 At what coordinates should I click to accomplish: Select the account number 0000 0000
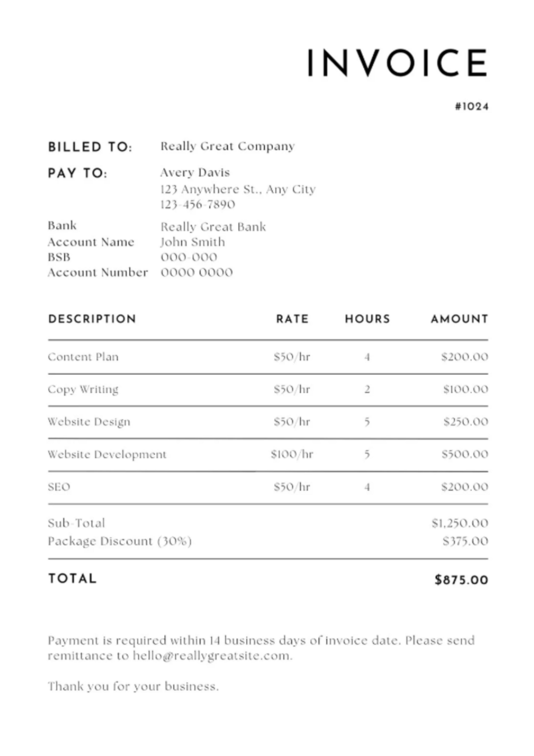tap(196, 272)
